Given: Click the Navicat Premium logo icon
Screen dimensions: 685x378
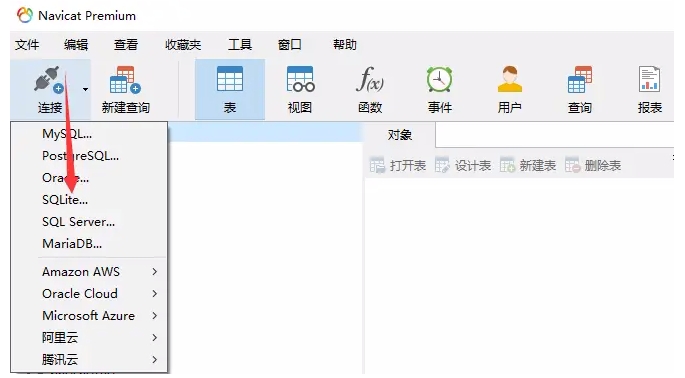Looking at the screenshot, I should pyautogui.click(x=25, y=15).
